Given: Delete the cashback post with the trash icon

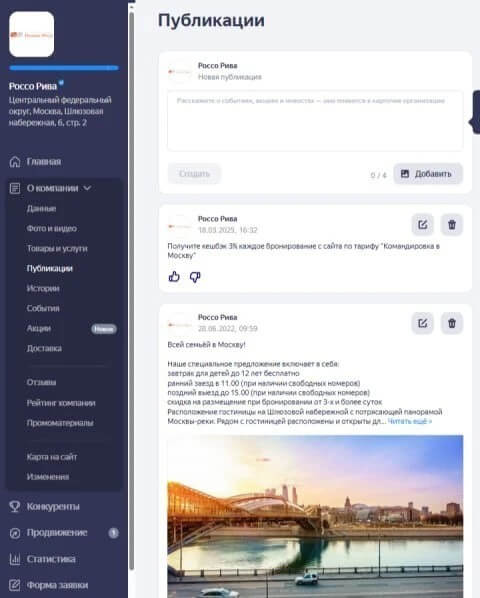Looking at the screenshot, I should 452,225.
